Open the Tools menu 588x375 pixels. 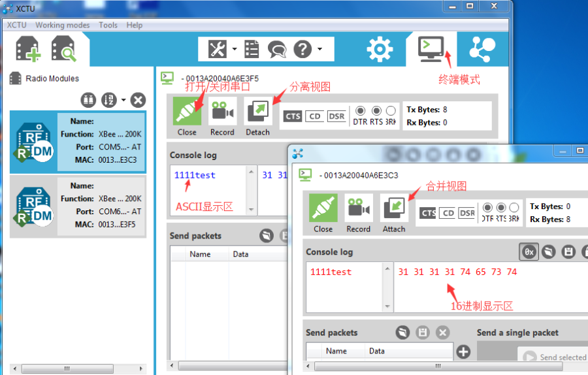108,25
